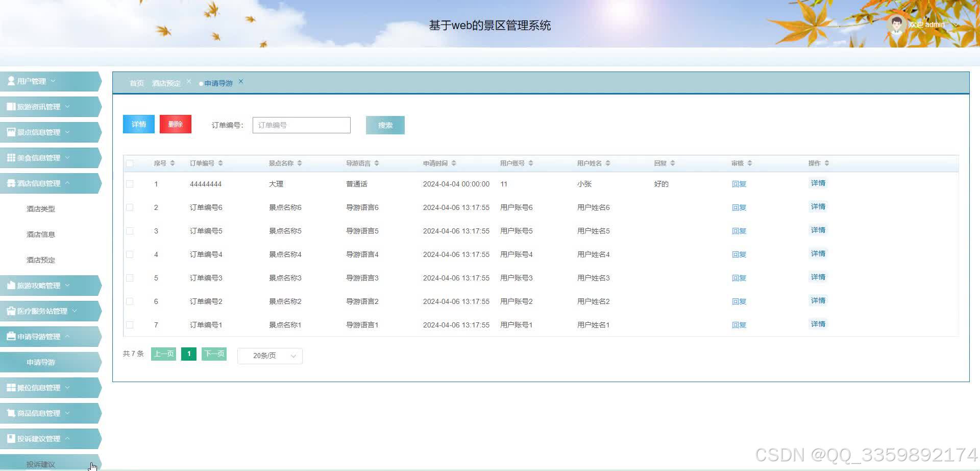Expand the 景点信息管理 menu

click(50, 132)
